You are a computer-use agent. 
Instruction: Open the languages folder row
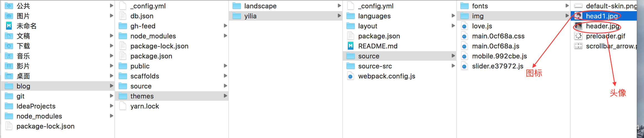(x=374, y=16)
